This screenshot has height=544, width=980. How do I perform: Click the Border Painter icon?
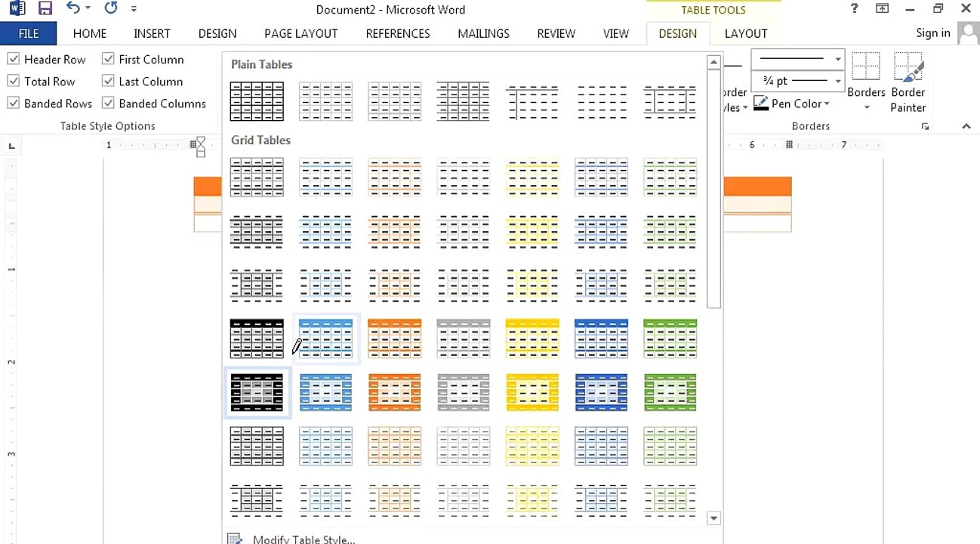[x=908, y=67]
